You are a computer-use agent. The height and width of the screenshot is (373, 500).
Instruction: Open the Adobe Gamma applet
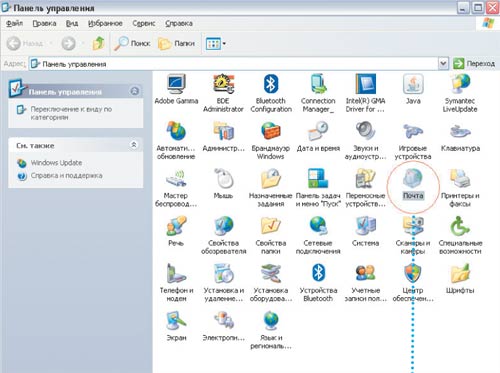pyautogui.click(x=176, y=89)
